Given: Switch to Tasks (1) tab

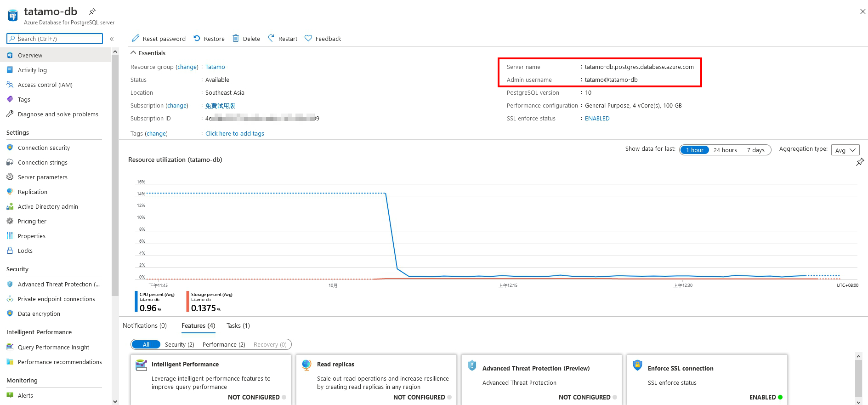Looking at the screenshot, I should tap(238, 325).
